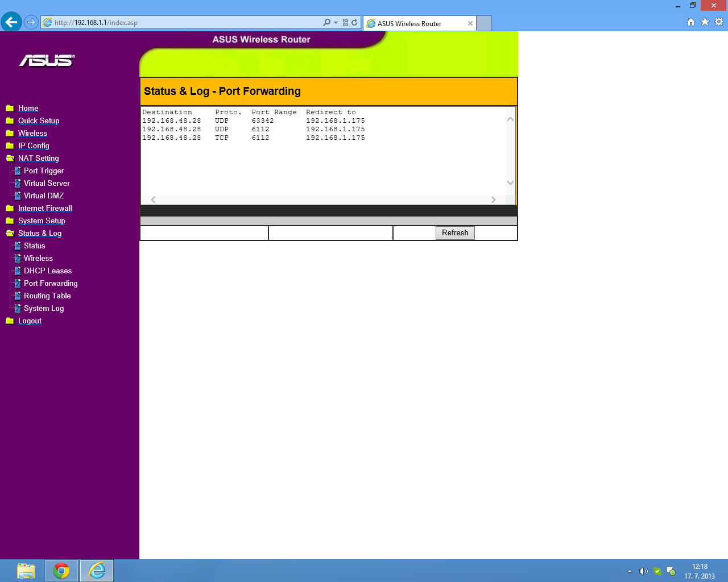The image size is (728, 582).
Task: Open DHCP Leases in the menu tree
Action: point(48,271)
